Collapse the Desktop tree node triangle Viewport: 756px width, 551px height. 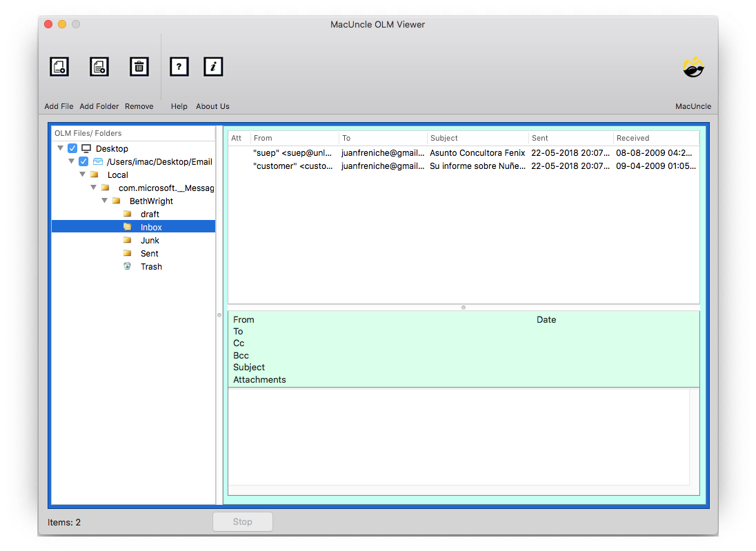click(60, 148)
